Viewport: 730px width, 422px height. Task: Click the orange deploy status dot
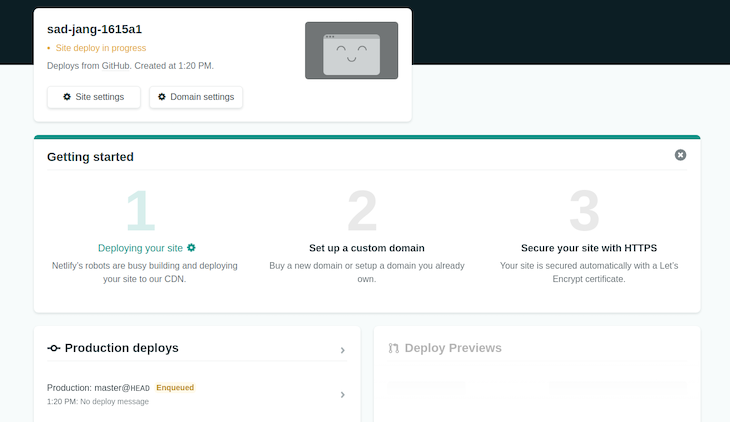(49, 48)
